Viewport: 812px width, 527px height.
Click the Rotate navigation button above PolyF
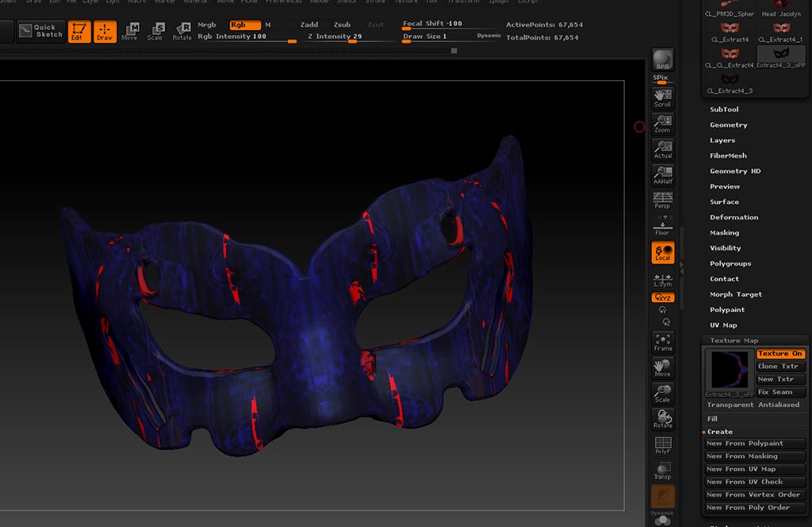(x=663, y=419)
